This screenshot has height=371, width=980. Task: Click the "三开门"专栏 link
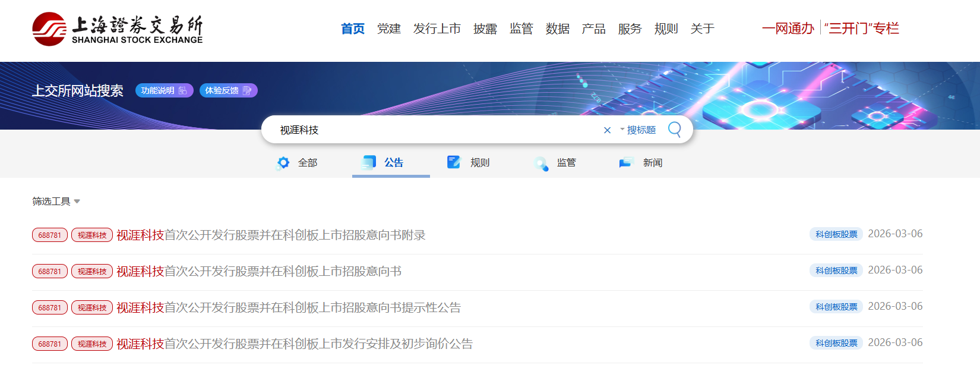click(862, 28)
